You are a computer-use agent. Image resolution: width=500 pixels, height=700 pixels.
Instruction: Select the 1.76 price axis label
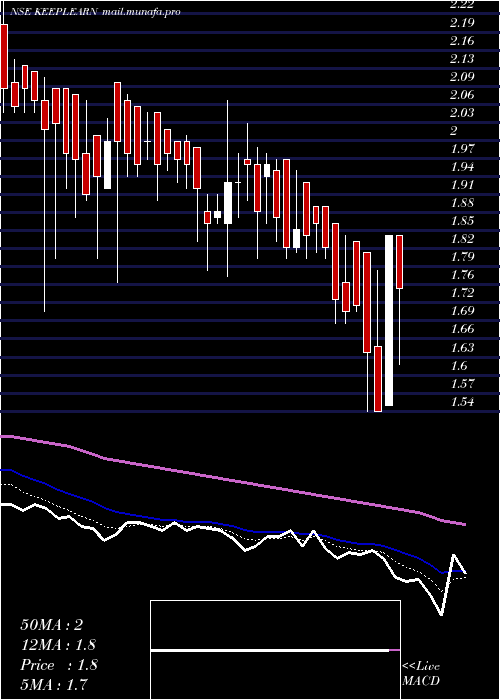(x=462, y=275)
